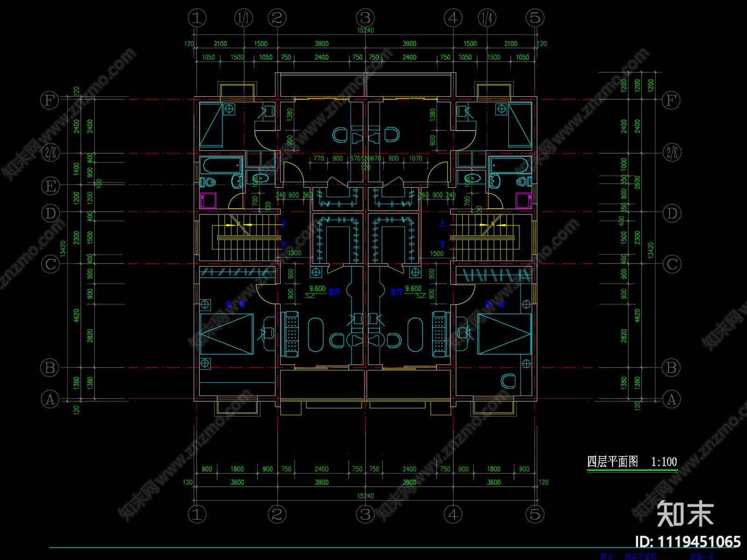Select the left living room sofa

(x=290, y=334)
